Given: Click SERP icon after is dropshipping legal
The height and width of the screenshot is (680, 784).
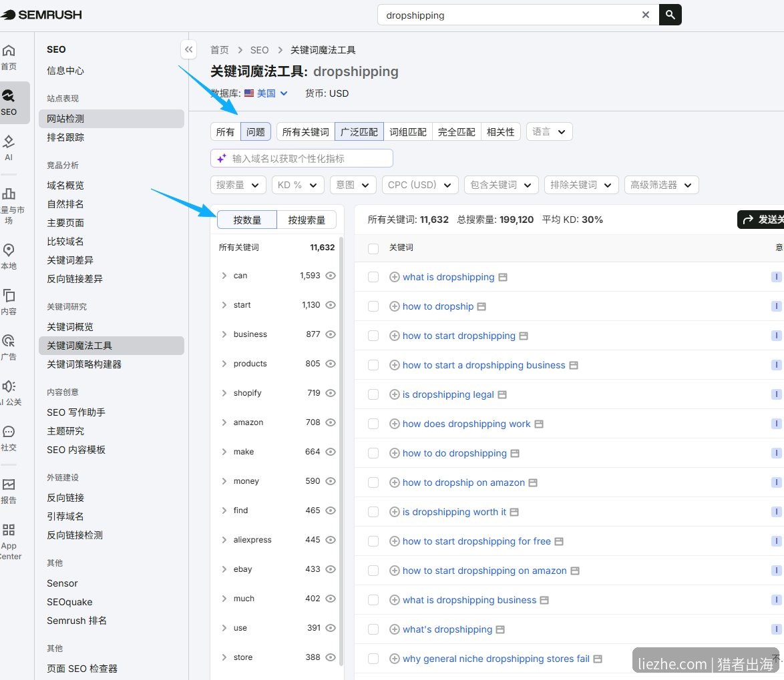Looking at the screenshot, I should click(x=502, y=394).
